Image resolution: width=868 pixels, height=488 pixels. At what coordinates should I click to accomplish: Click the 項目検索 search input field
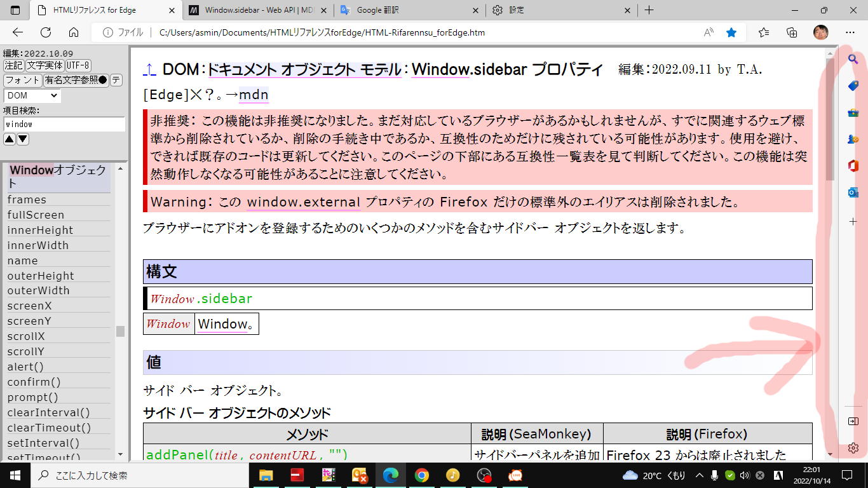click(64, 124)
